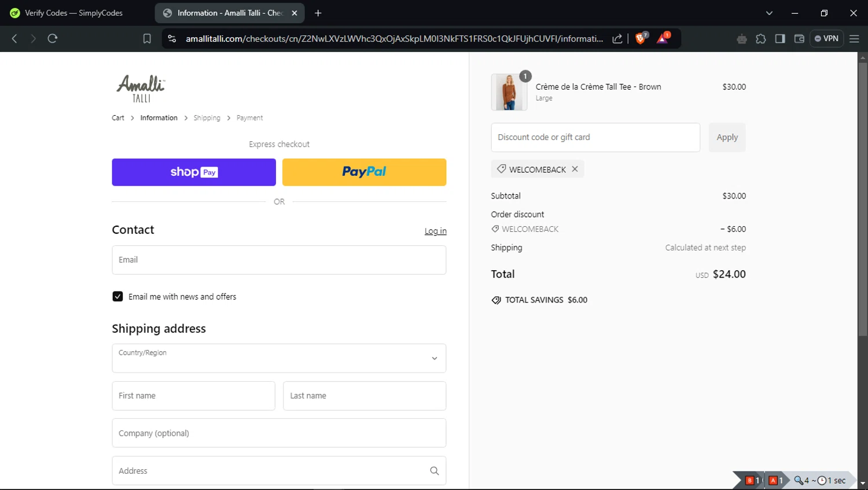The height and width of the screenshot is (490, 868).
Task: Click product name Crème de la Crème Tall Tee
Action: 598,87
